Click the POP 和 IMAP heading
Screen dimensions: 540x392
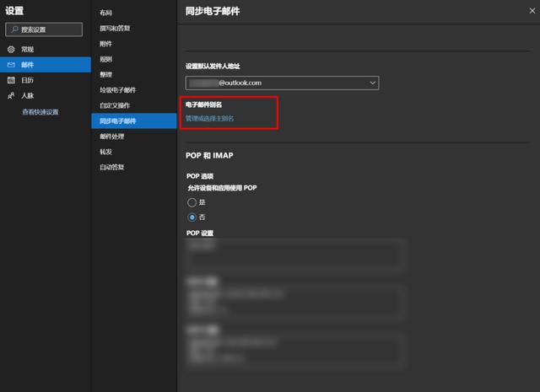tap(209, 156)
